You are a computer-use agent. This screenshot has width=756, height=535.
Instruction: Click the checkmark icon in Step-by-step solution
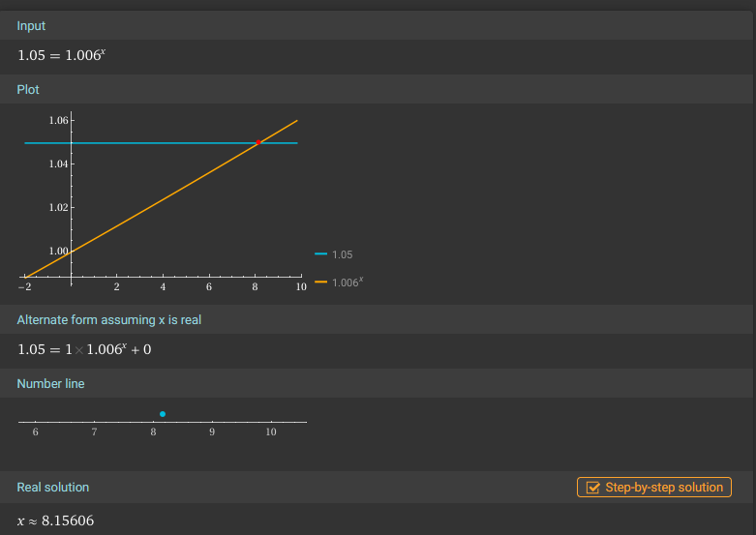(592, 488)
